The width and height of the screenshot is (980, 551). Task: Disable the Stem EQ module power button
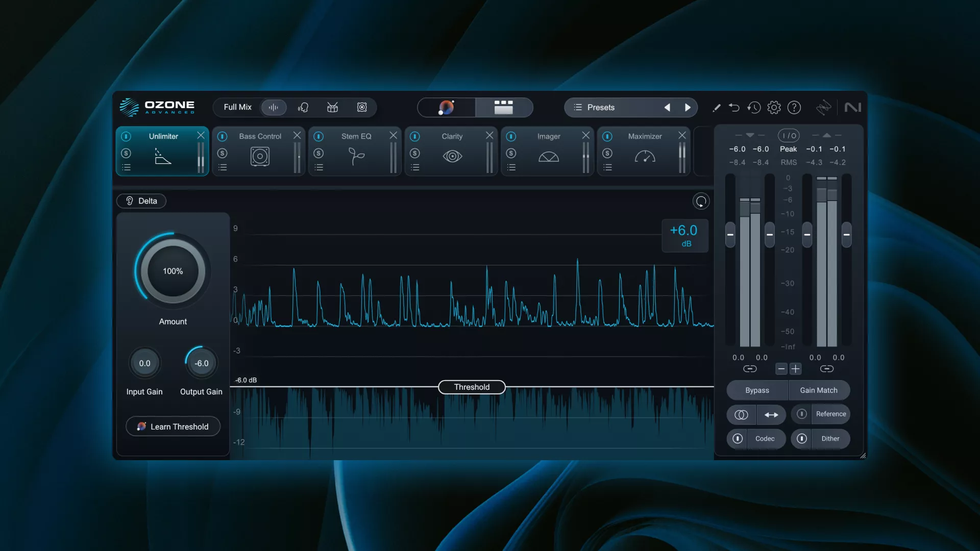[319, 136]
